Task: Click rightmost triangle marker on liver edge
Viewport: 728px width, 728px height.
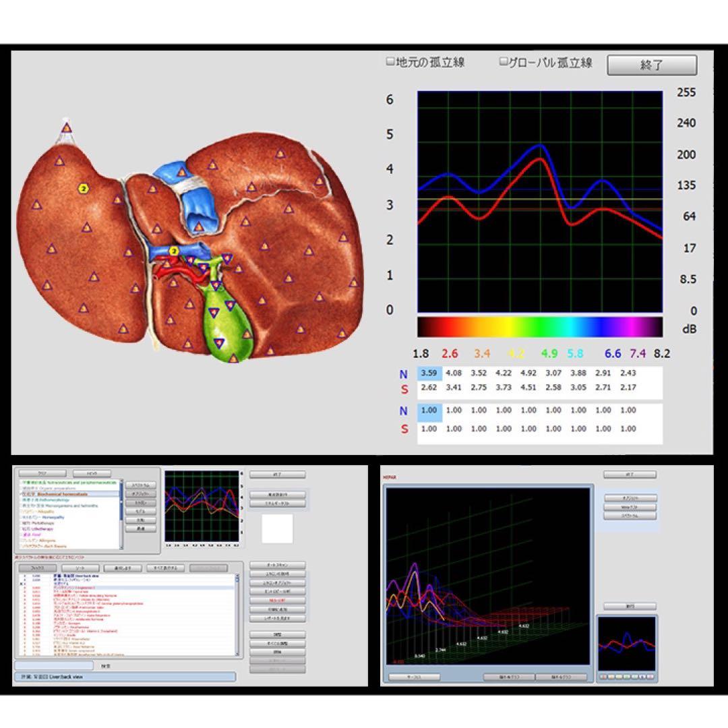Action: tap(354, 282)
